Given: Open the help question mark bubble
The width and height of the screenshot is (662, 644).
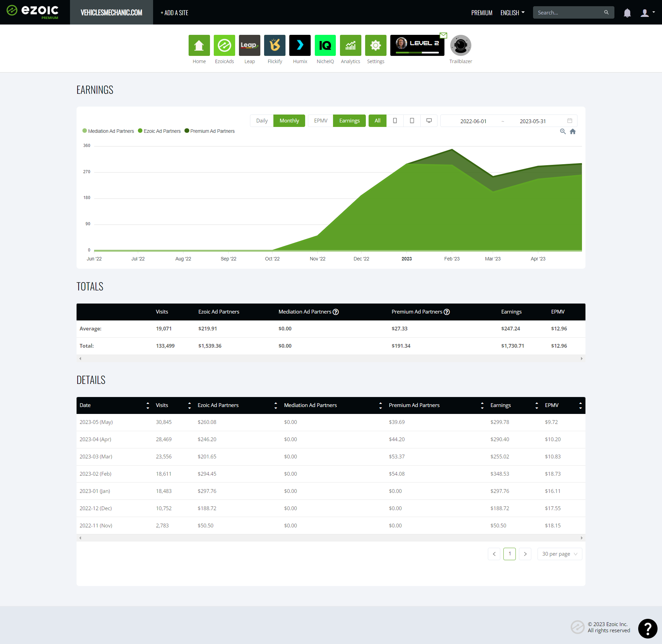Looking at the screenshot, I should (648, 628).
